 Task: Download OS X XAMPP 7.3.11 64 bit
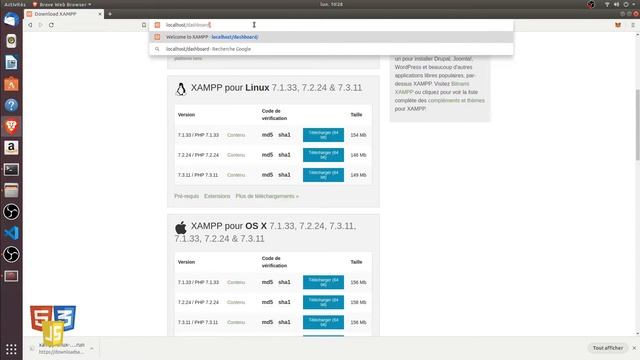[x=323, y=322]
